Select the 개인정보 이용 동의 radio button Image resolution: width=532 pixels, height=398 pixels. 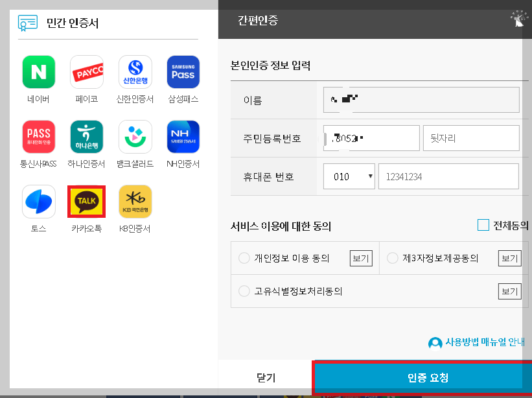[x=244, y=258]
